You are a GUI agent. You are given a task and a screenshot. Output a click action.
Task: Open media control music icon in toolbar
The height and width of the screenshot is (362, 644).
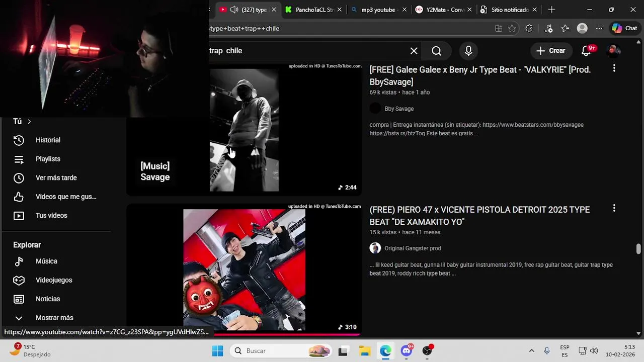pos(549,29)
